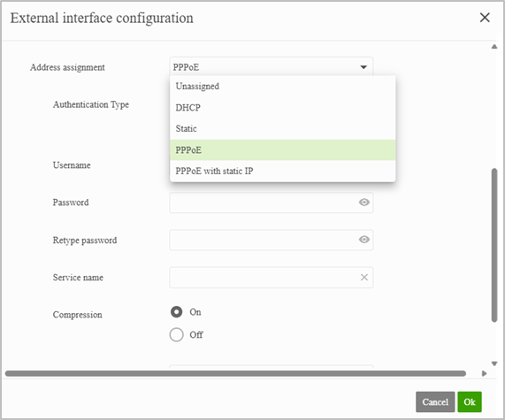Image resolution: width=505 pixels, height=420 pixels.
Task: Choose the highlighted PPPoE option
Action: [x=283, y=149]
